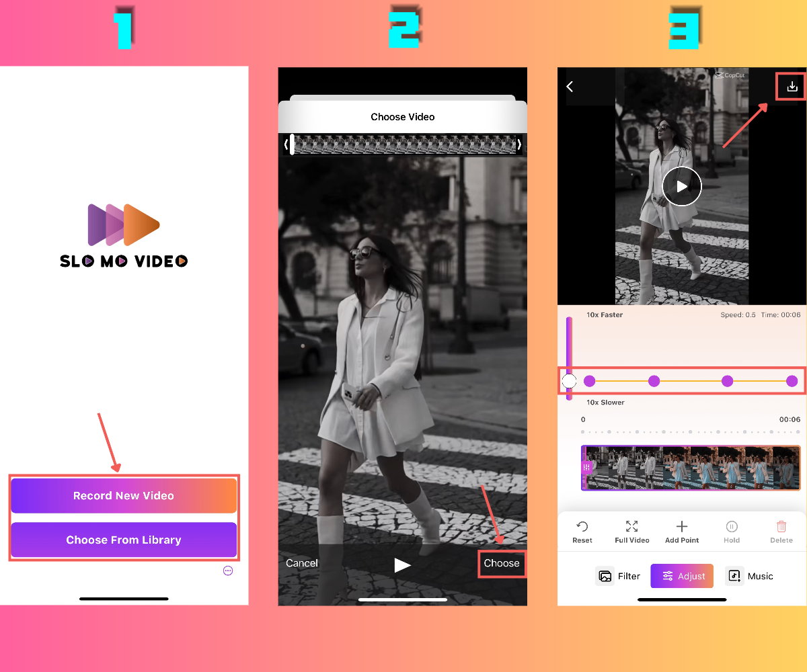Image resolution: width=807 pixels, height=672 pixels.
Task: Save video with the download icon
Action: click(x=792, y=87)
